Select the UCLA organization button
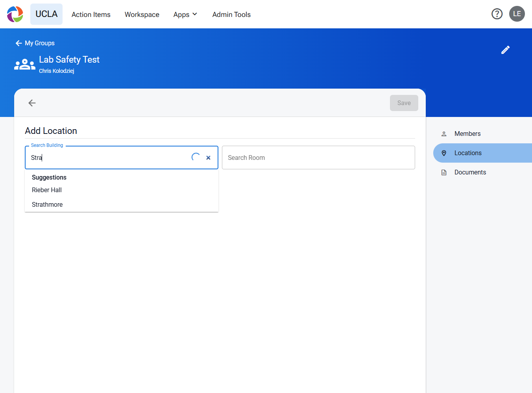The height and width of the screenshot is (393, 532). 46,14
